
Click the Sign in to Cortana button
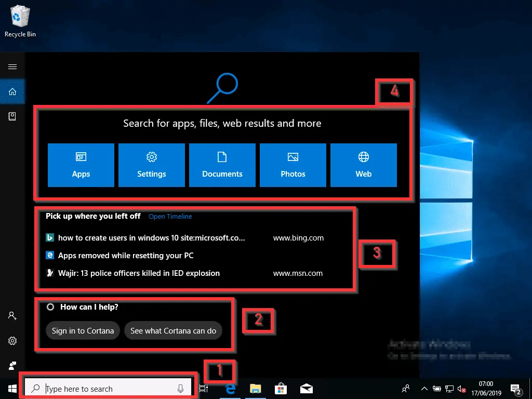tap(83, 330)
